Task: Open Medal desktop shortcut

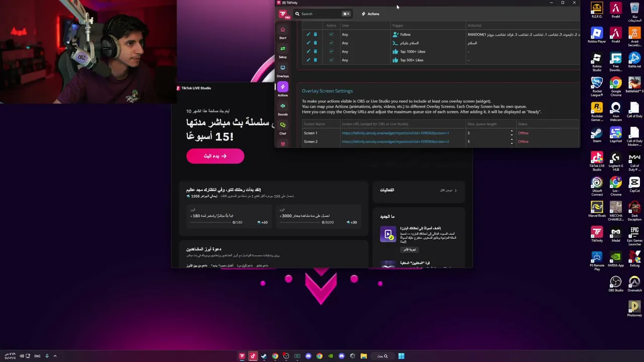Action: [616, 235]
